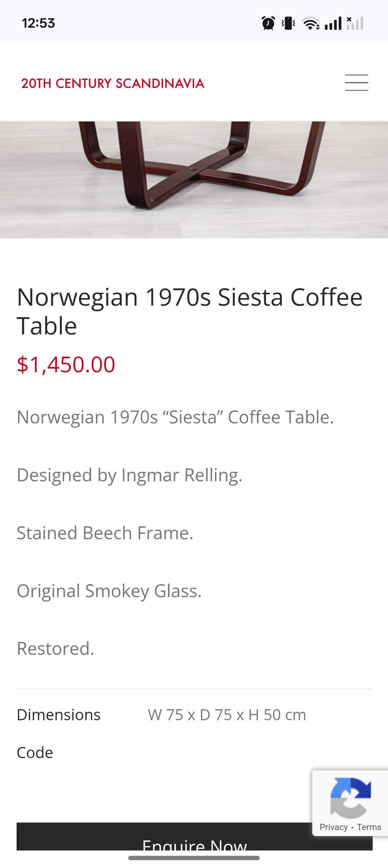
Task: Tap the bottom home gesture bar
Action: point(194,857)
